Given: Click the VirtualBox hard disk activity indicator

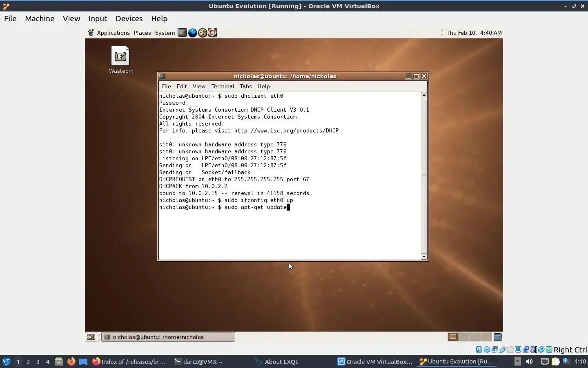Looking at the screenshot, I should click(x=479, y=350).
